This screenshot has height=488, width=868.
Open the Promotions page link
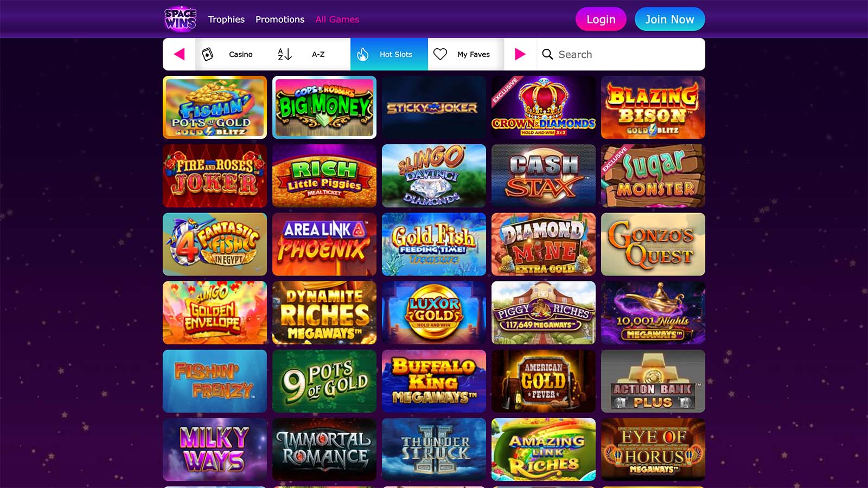[280, 20]
